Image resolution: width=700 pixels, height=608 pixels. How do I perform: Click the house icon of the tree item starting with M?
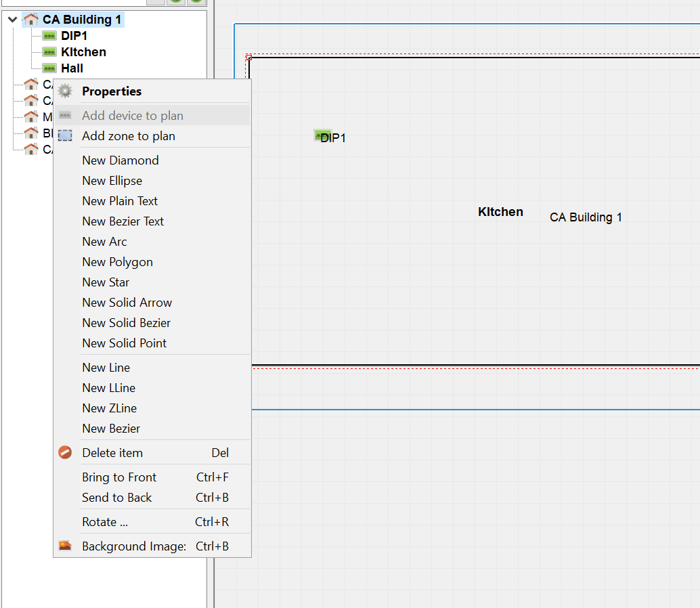pyautogui.click(x=31, y=117)
